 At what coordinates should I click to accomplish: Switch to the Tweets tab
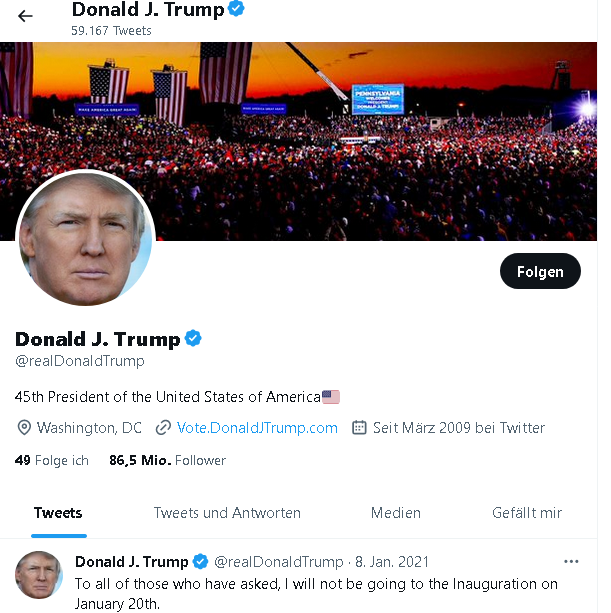(58, 513)
